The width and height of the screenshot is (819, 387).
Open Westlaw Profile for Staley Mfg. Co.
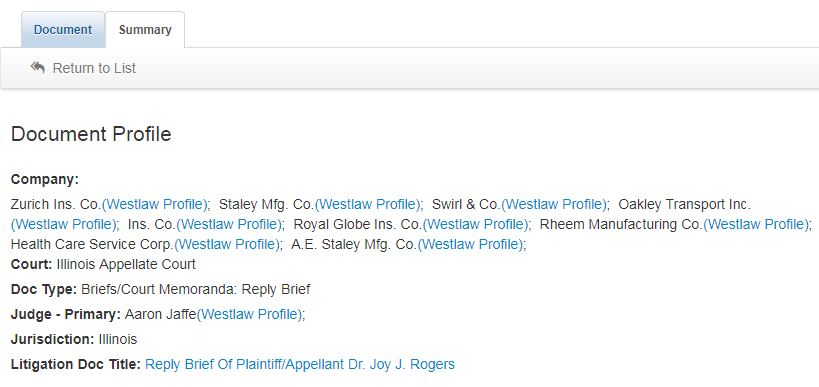pyautogui.click(x=368, y=204)
